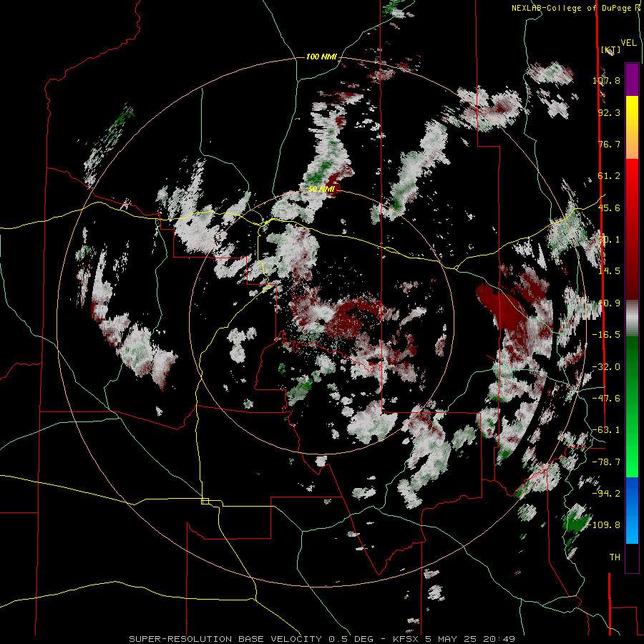Click the -32.0 velocity scale value
Screen dimensions: 644x644
[606, 367]
